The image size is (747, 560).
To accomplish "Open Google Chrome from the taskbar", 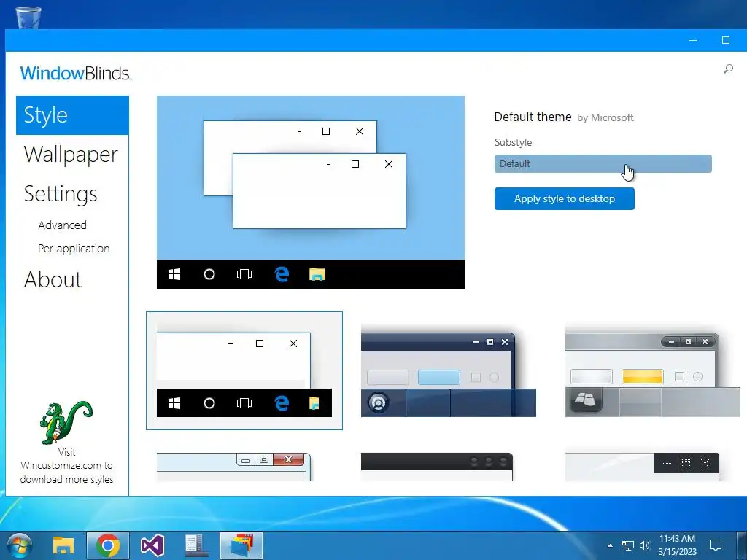I will [x=108, y=545].
